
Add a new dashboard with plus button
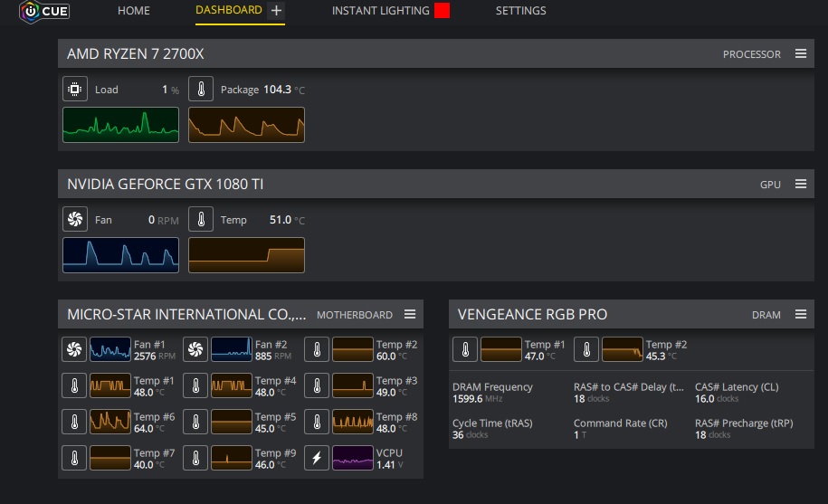(x=276, y=11)
